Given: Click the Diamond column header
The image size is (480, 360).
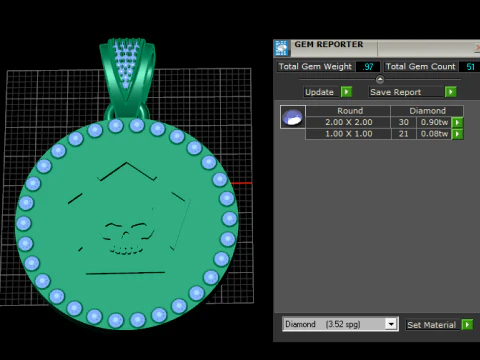Looking at the screenshot, I should pos(427,111).
